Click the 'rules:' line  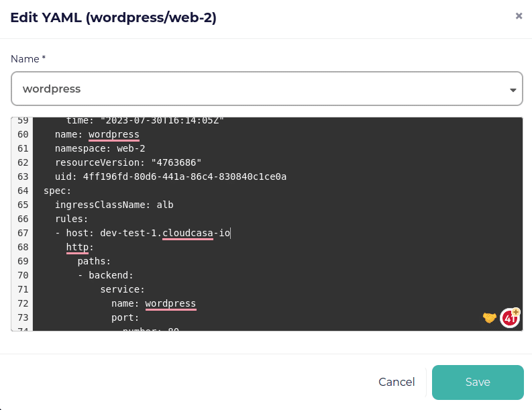(72, 219)
